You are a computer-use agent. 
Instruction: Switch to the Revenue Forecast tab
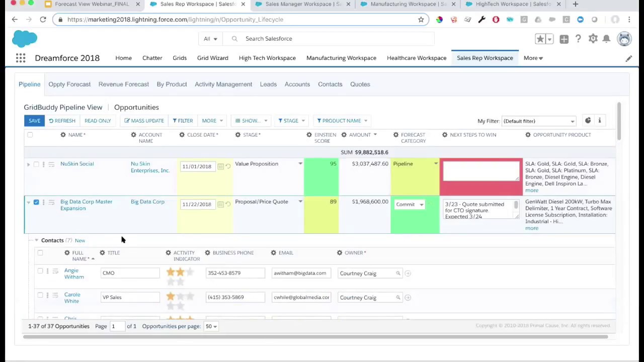coord(124,84)
